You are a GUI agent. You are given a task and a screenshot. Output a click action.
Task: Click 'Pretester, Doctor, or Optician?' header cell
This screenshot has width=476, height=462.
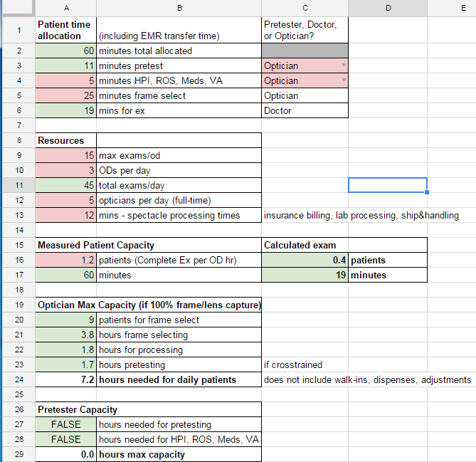(x=305, y=30)
